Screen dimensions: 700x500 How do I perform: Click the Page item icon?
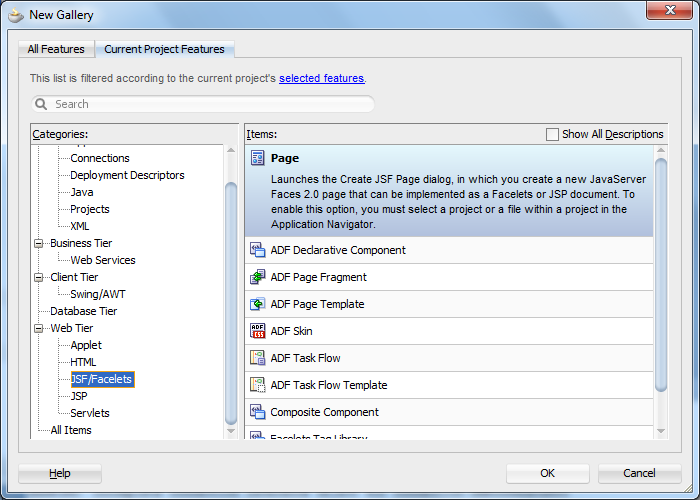(x=257, y=158)
